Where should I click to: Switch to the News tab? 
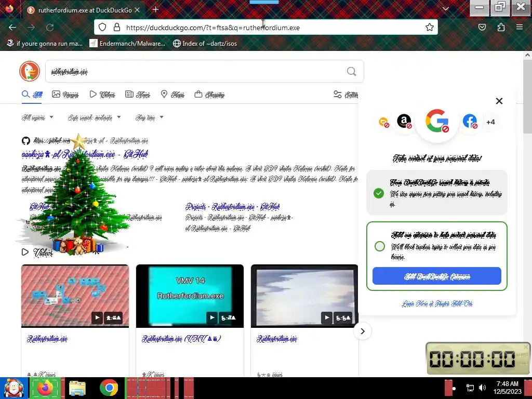pos(137,95)
